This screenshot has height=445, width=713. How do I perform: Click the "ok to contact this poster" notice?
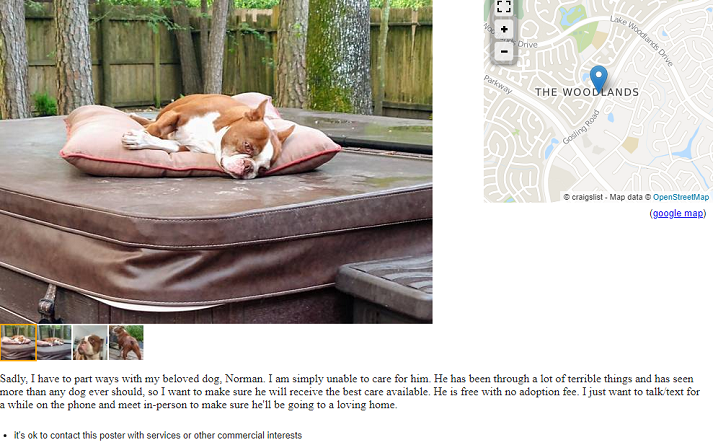(x=158, y=436)
